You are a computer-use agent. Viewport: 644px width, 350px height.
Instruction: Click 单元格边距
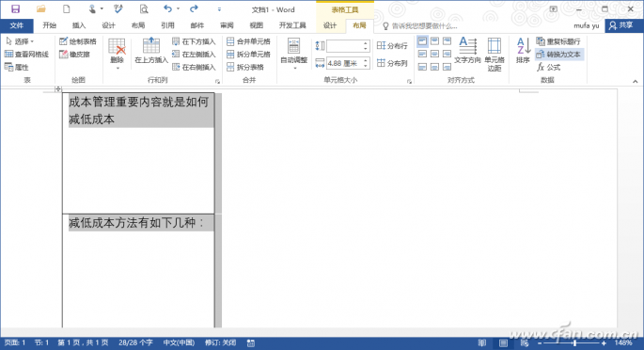click(495, 55)
